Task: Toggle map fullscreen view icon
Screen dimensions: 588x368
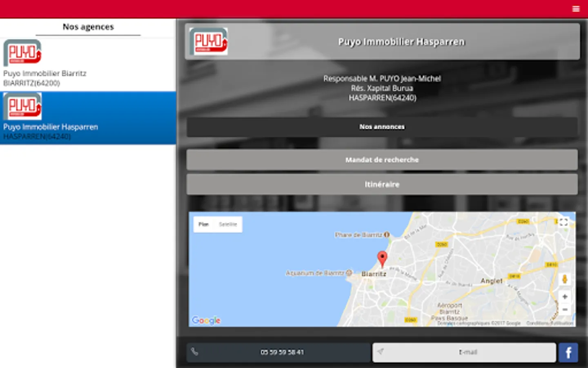Action: 564,222
